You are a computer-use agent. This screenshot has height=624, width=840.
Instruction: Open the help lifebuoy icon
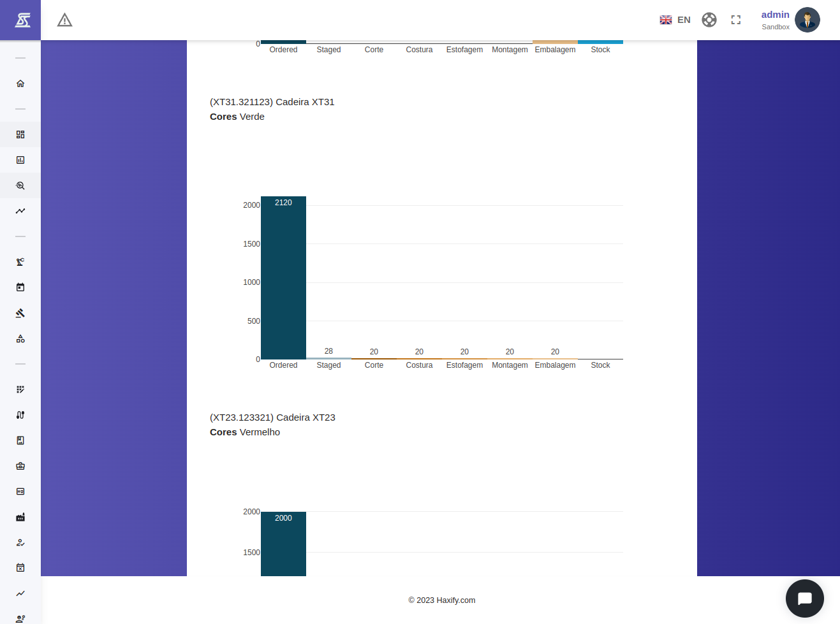click(709, 20)
